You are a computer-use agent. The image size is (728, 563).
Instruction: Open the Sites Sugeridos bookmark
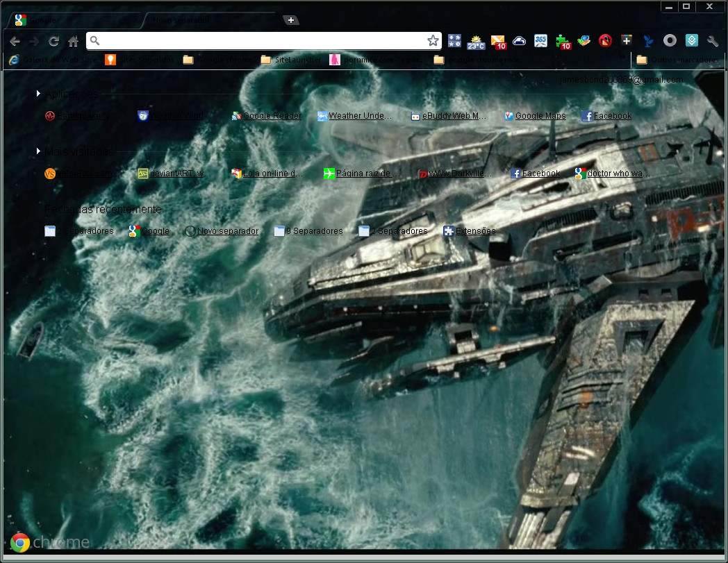point(140,60)
